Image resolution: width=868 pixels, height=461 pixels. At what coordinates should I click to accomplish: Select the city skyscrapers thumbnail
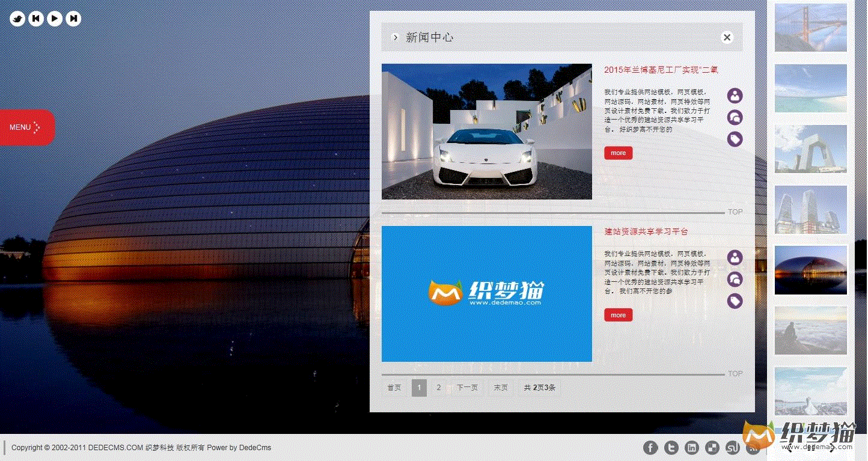click(811, 210)
